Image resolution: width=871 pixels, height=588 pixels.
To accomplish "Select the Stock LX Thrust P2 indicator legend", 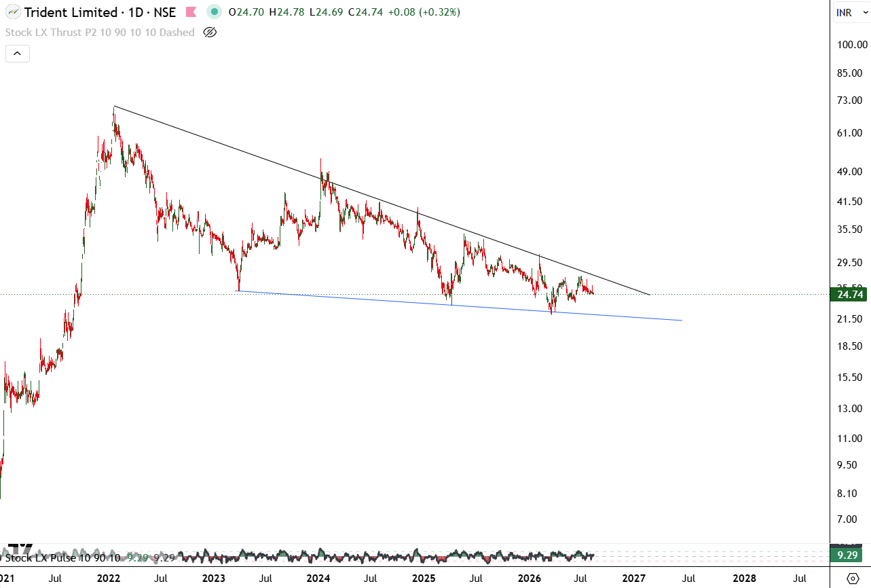I will (x=100, y=33).
